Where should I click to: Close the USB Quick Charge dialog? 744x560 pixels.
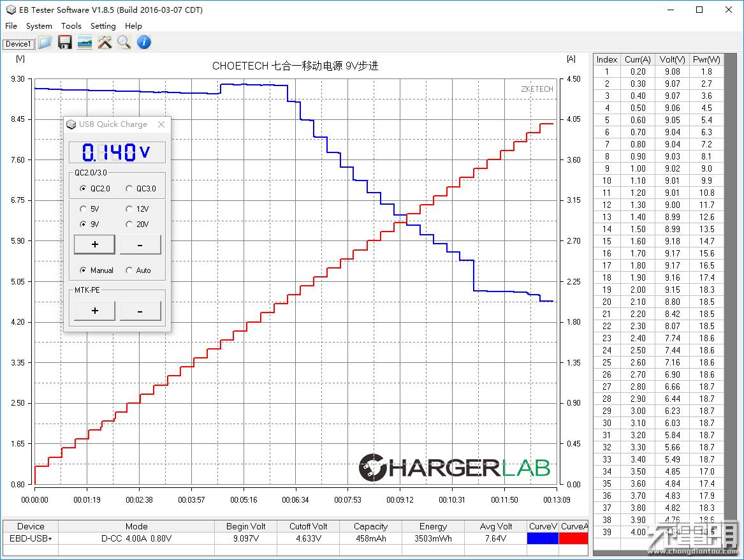coord(161,124)
